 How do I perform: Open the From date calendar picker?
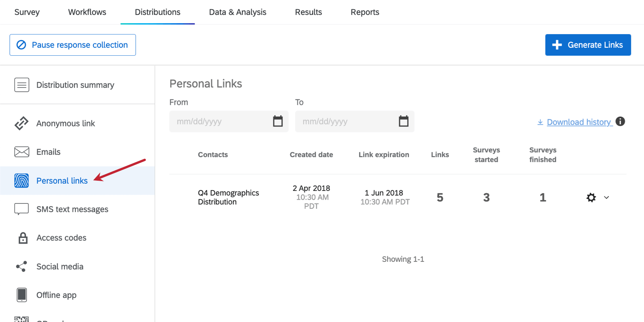[x=278, y=121]
